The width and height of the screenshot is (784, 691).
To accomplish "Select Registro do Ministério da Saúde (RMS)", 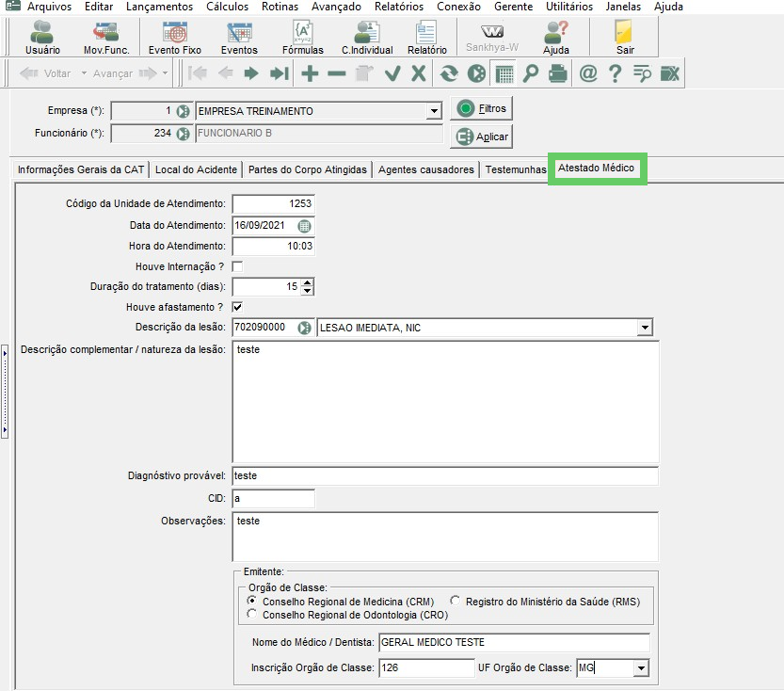I will 455,601.
